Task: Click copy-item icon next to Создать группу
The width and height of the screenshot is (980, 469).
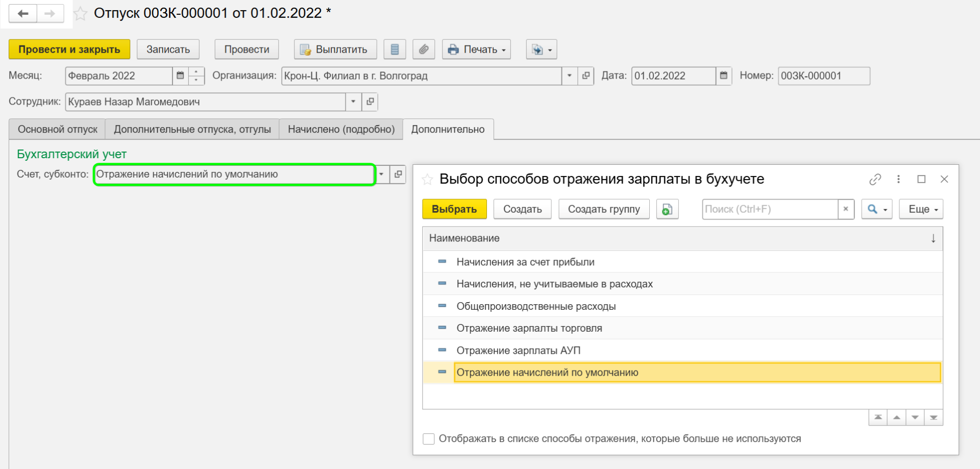Action: click(x=667, y=209)
